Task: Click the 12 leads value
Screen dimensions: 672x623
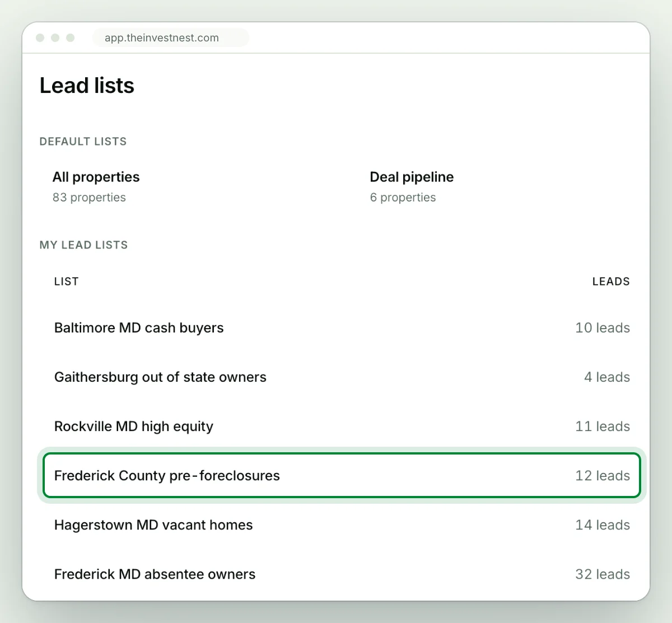Action: 603,476
